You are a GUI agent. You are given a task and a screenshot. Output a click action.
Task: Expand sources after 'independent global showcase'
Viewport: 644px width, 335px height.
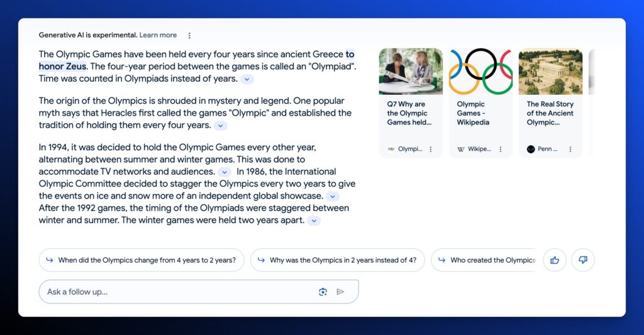pos(333,197)
